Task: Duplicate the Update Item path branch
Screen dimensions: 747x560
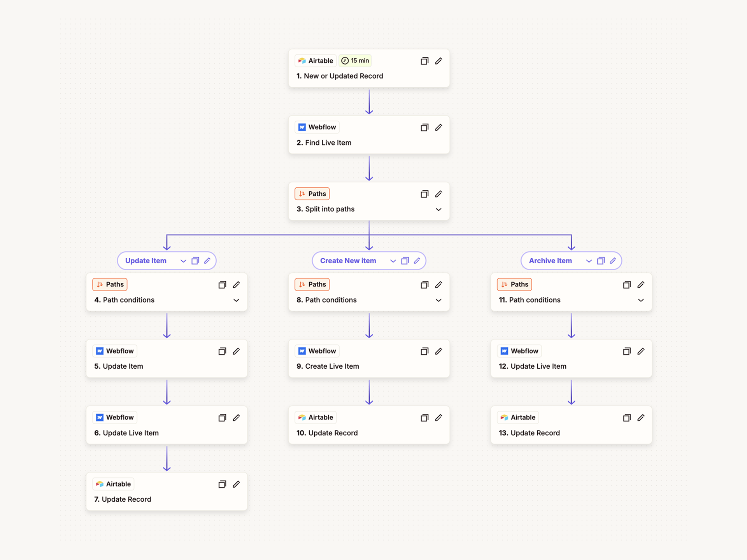Action: pos(195,261)
